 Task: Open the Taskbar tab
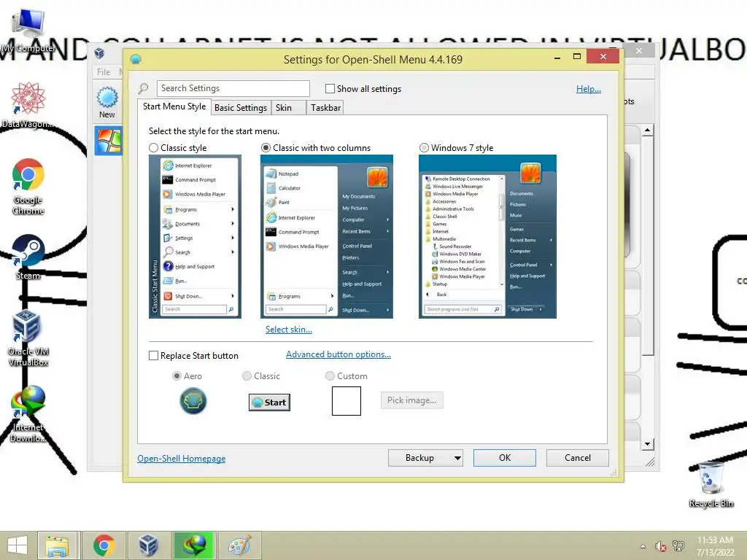325,108
